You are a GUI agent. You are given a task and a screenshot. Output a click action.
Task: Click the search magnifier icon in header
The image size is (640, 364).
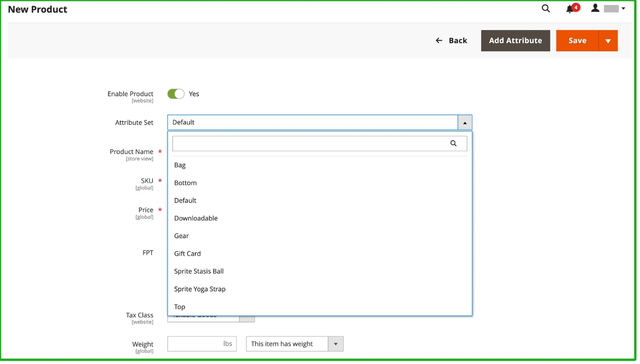pyautogui.click(x=546, y=8)
